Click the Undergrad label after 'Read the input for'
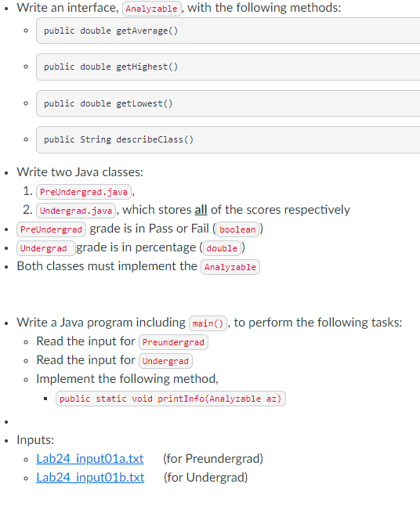 pyautogui.click(x=165, y=361)
